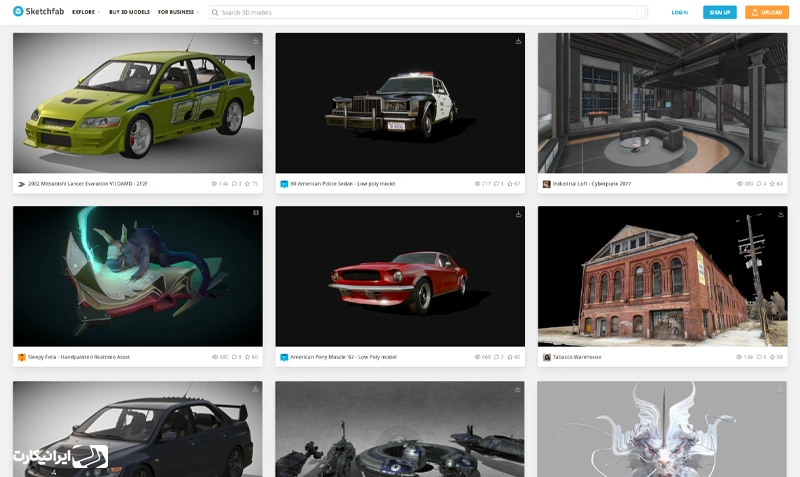The width and height of the screenshot is (800, 477).
Task: Open comments on American Pony Muscle
Action: (x=496, y=357)
